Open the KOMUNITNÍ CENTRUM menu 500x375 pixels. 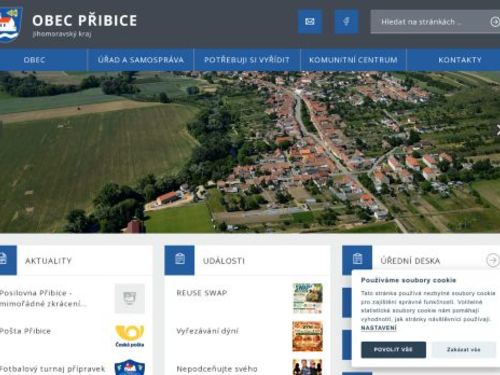click(353, 60)
